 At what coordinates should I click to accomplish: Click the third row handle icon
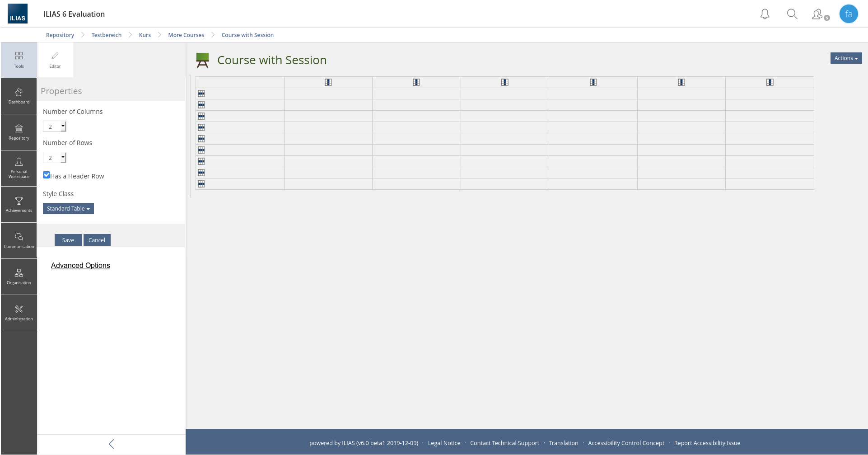201,116
